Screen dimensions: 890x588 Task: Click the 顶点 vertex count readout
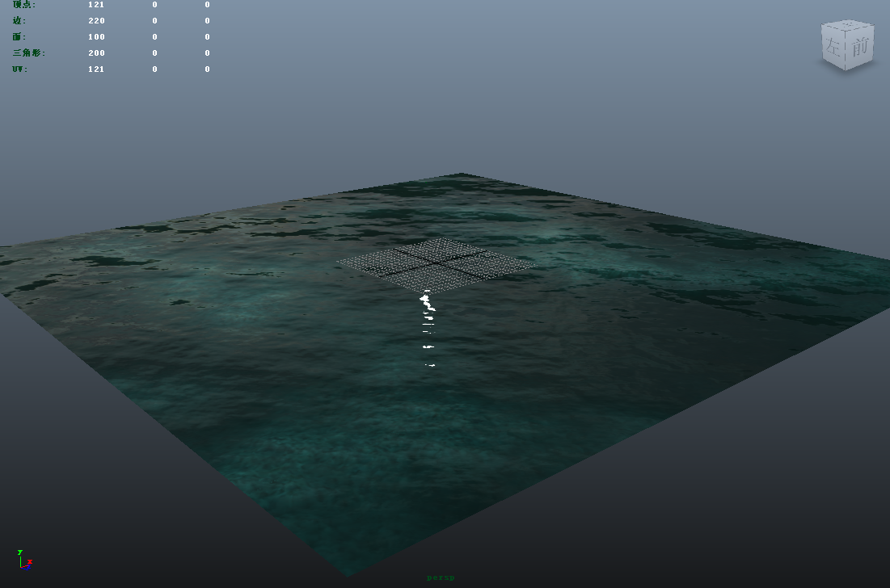96,5
